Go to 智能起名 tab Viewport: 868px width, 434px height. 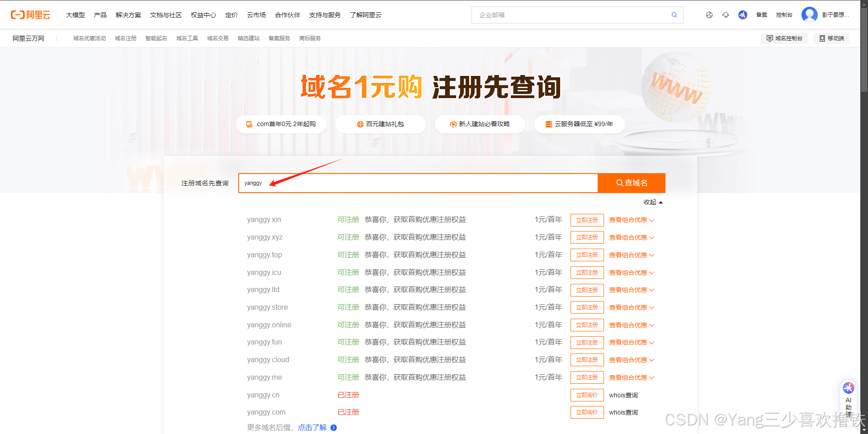[x=156, y=38]
